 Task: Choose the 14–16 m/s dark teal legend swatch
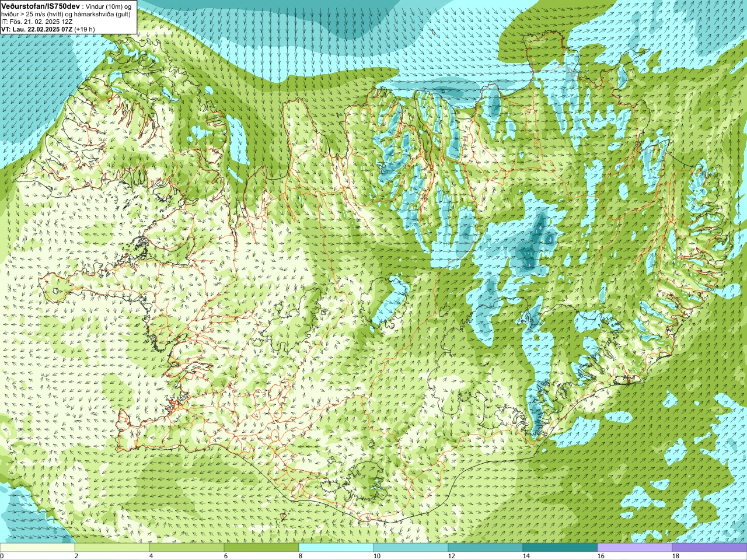tap(560, 548)
